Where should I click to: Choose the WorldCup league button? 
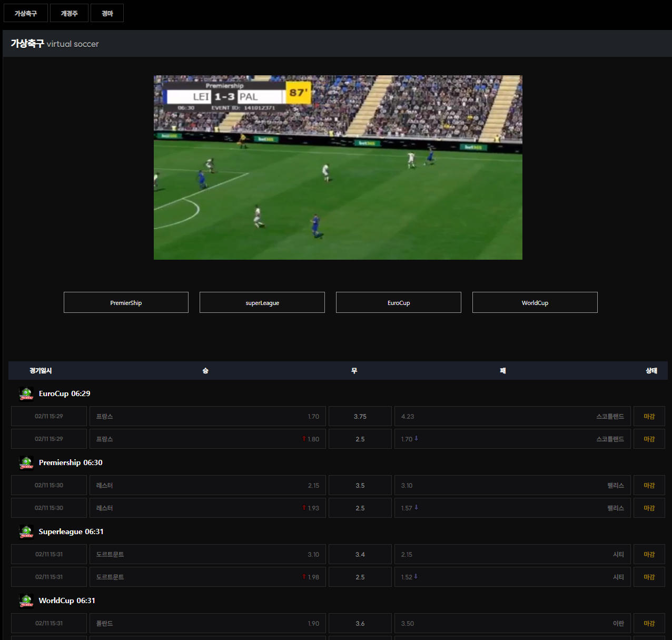(x=535, y=302)
